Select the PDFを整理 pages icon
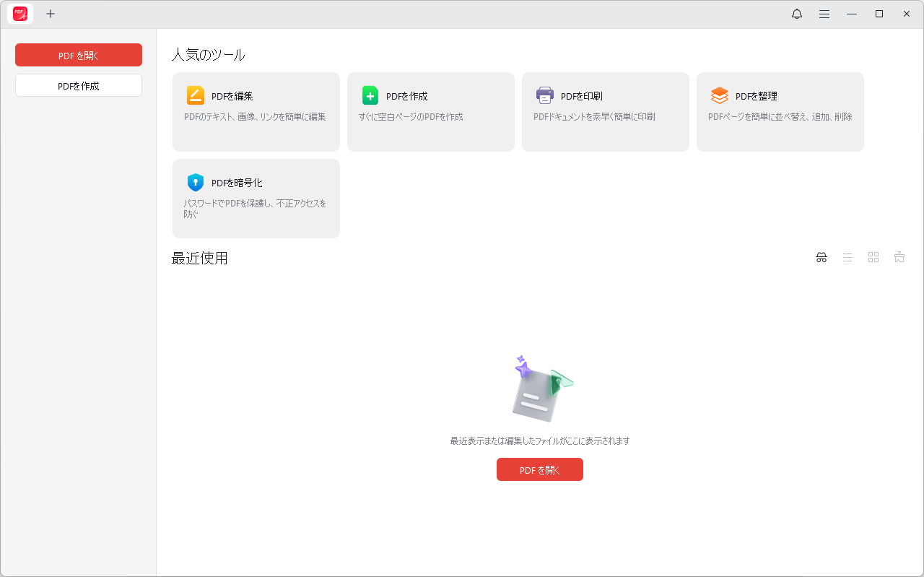This screenshot has width=924, height=577. (720, 95)
